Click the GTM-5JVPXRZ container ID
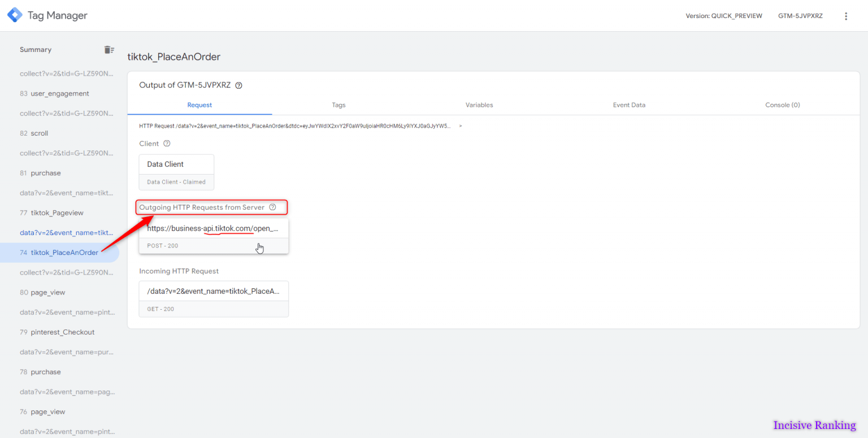 [x=800, y=16]
